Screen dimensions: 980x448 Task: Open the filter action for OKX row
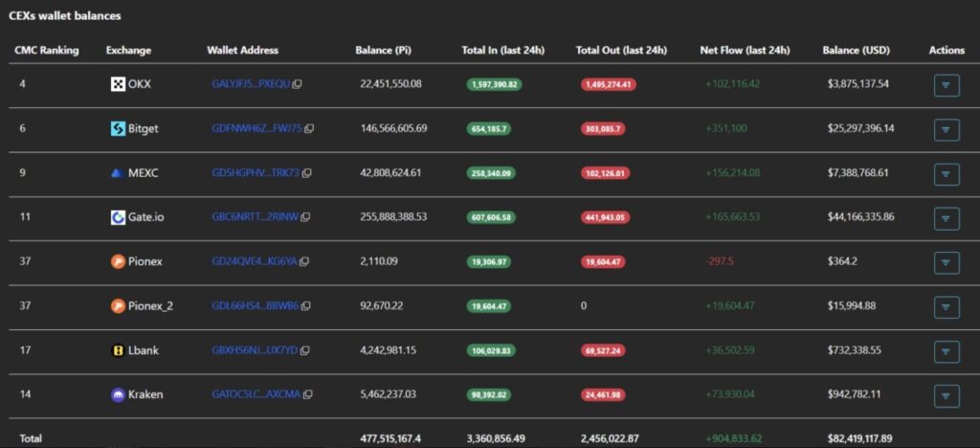point(946,85)
